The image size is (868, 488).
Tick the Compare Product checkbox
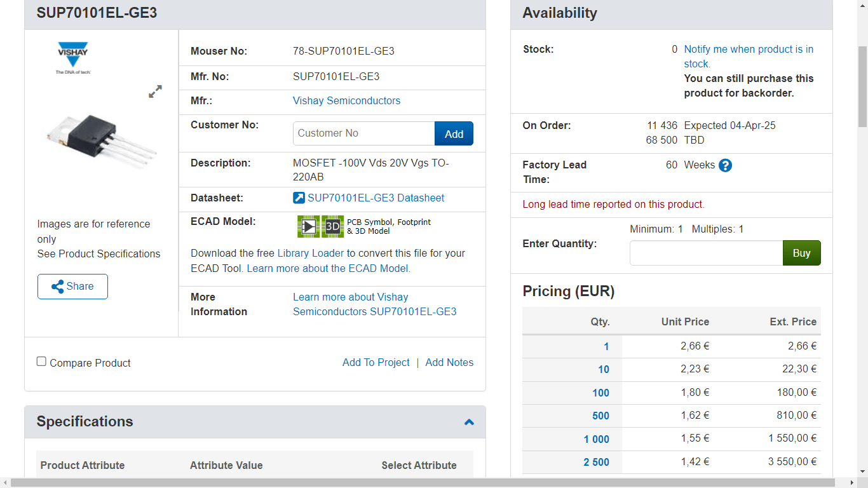coord(41,362)
